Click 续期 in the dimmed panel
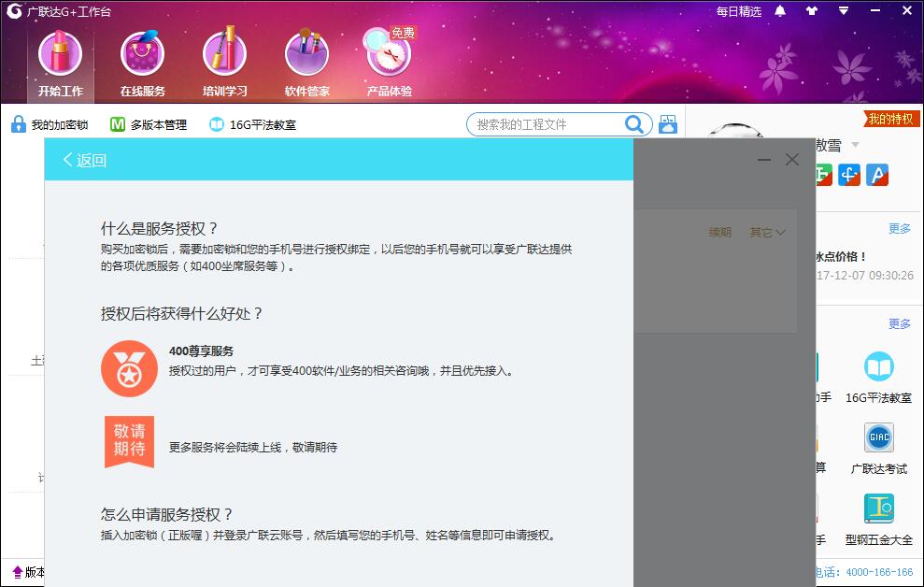Viewport: 924px width, 587px height. tap(719, 232)
